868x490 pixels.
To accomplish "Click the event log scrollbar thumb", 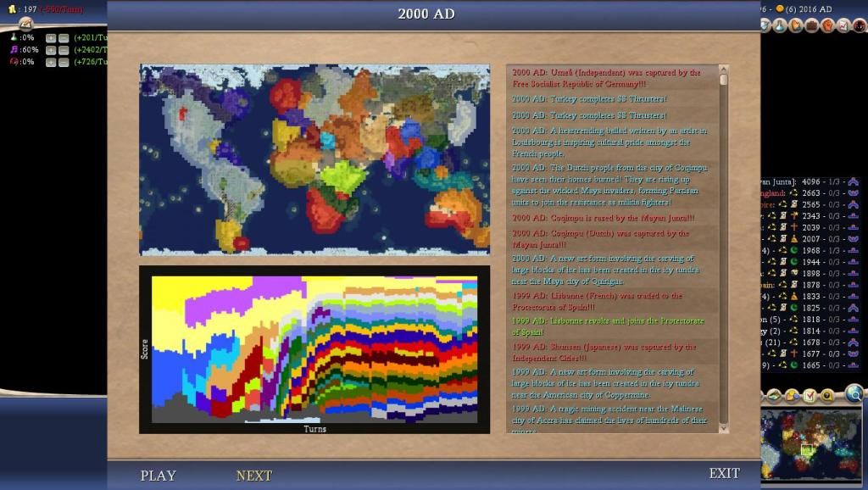I will pos(723,80).
